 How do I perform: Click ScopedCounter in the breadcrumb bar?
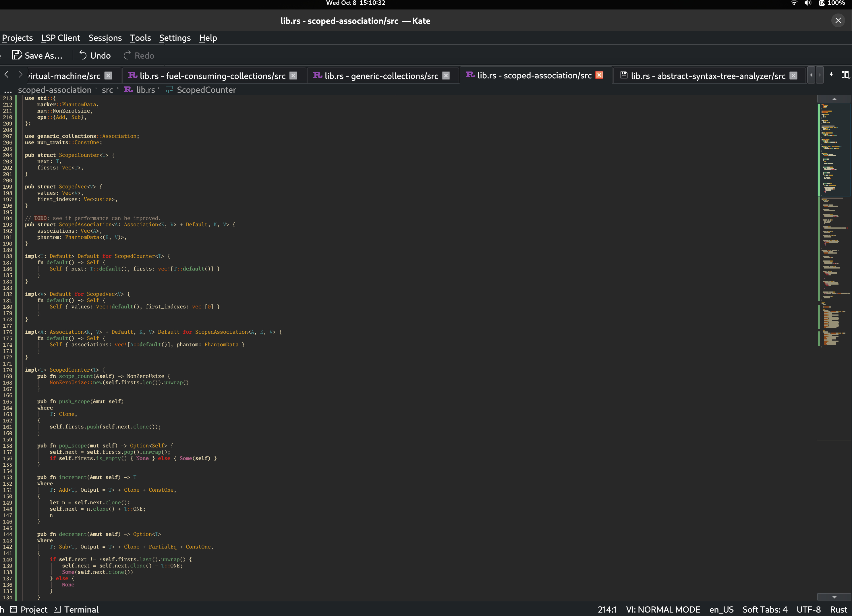206,90
